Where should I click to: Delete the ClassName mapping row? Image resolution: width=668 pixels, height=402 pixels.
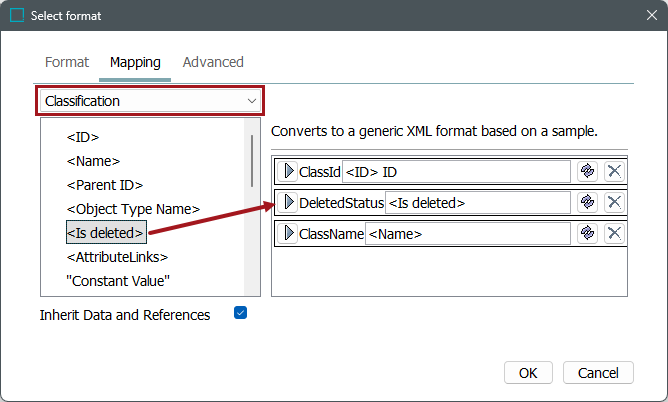[x=614, y=233]
